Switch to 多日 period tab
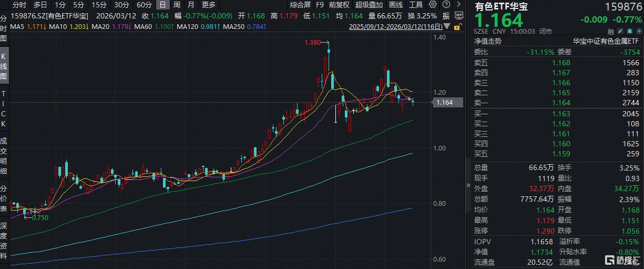Screen dimensions: 644x269 [x=40, y=5]
